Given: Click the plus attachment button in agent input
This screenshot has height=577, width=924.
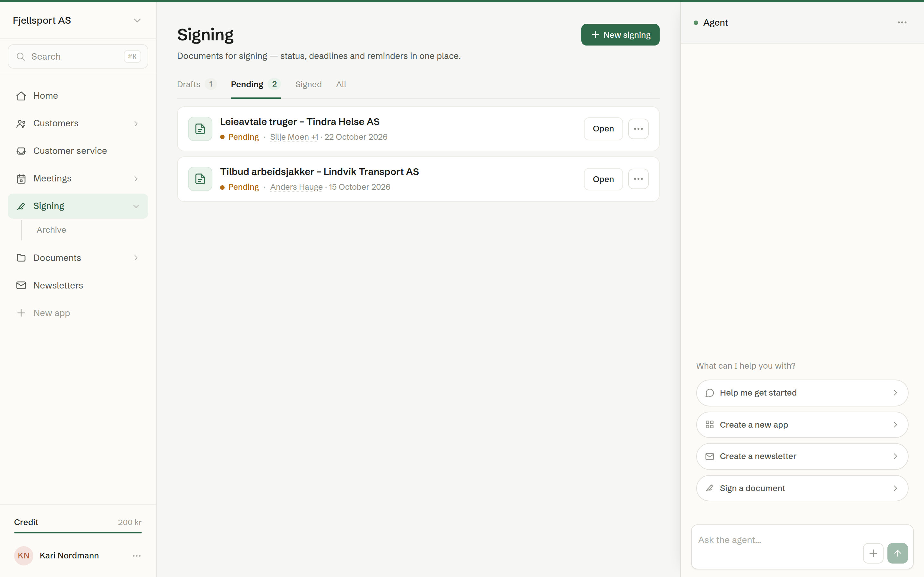Looking at the screenshot, I should point(873,553).
